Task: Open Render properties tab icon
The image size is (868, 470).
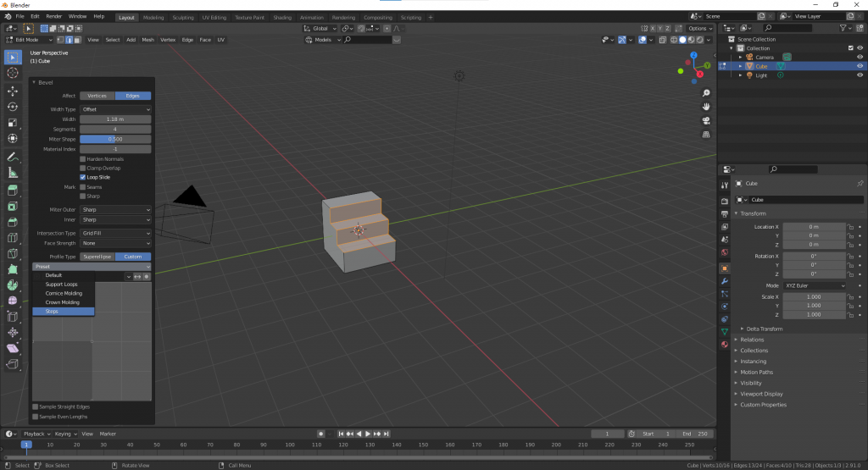Action: coord(725,201)
